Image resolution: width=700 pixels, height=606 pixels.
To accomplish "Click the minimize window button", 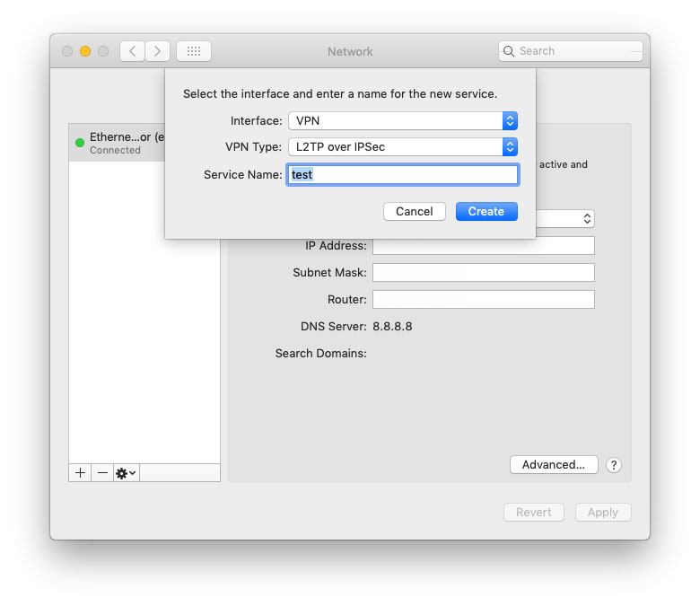I will click(x=85, y=51).
